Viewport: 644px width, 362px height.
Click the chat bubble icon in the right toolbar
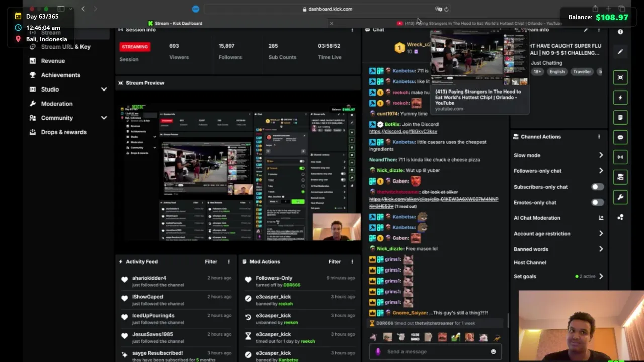(620, 137)
